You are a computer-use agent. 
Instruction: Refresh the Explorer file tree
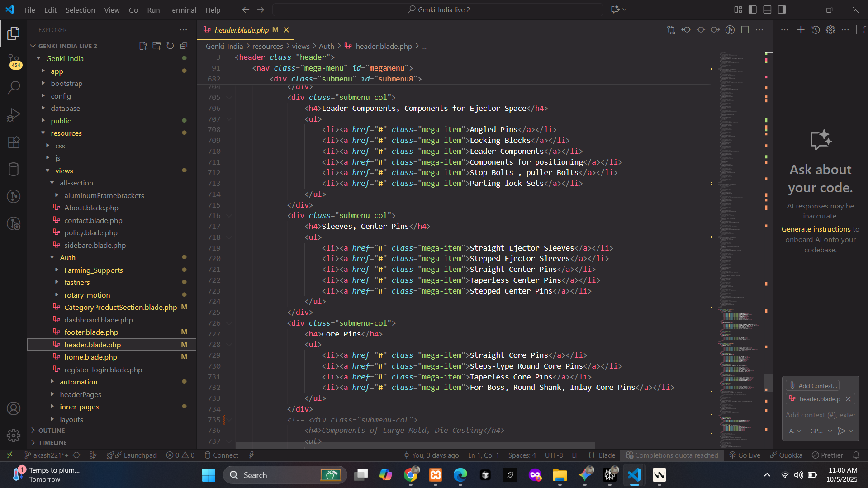[170, 46]
